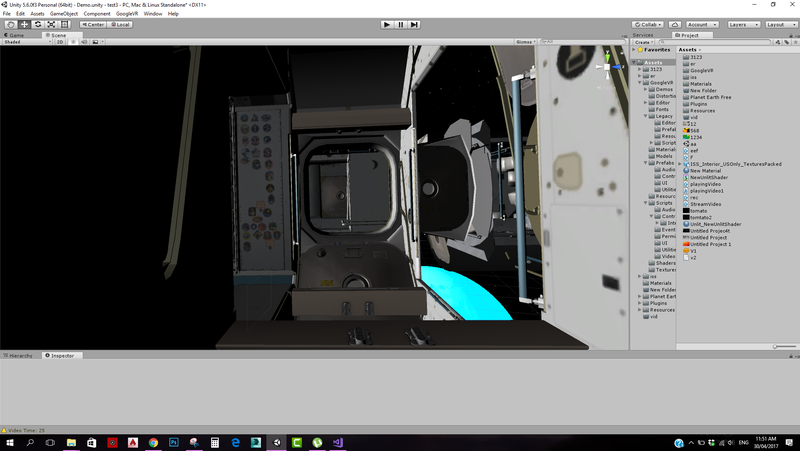Click the Collab button
800x451 pixels.
point(647,24)
